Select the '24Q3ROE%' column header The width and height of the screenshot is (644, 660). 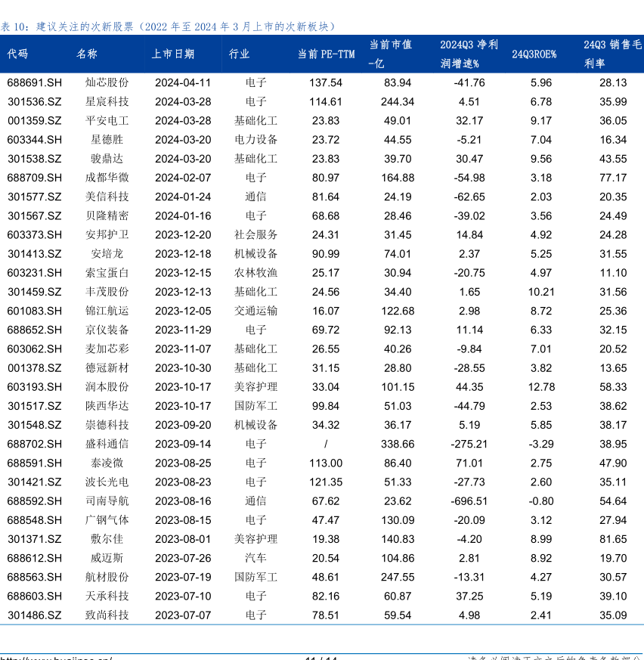click(x=534, y=54)
